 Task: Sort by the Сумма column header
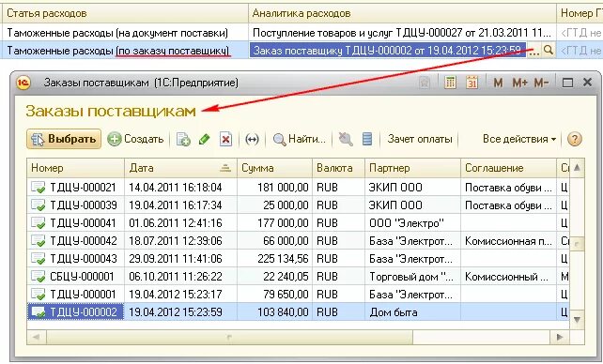[x=274, y=168]
